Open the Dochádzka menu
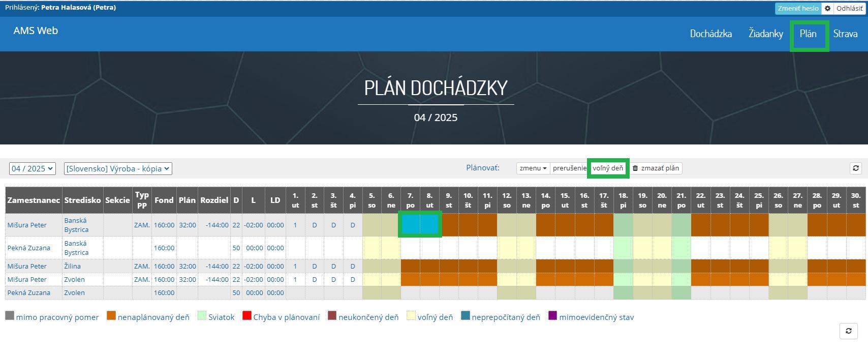Viewport: 868px width, 352px height. 710,34
